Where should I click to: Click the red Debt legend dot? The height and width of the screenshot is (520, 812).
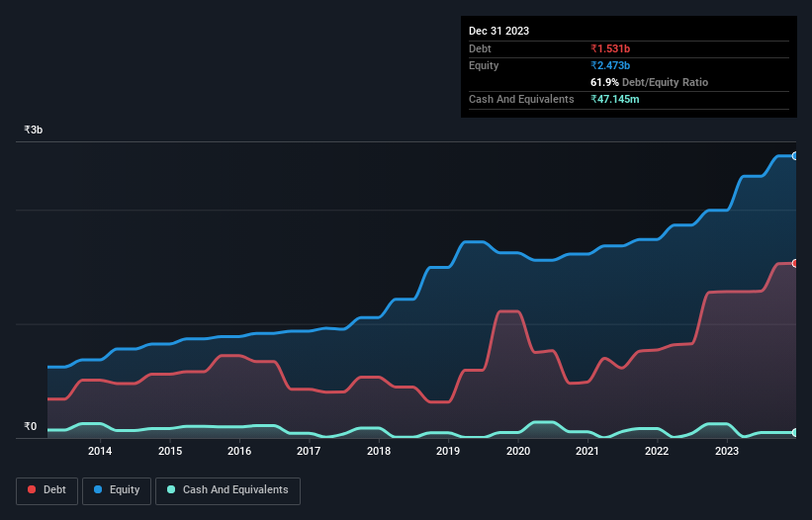point(32,489)
